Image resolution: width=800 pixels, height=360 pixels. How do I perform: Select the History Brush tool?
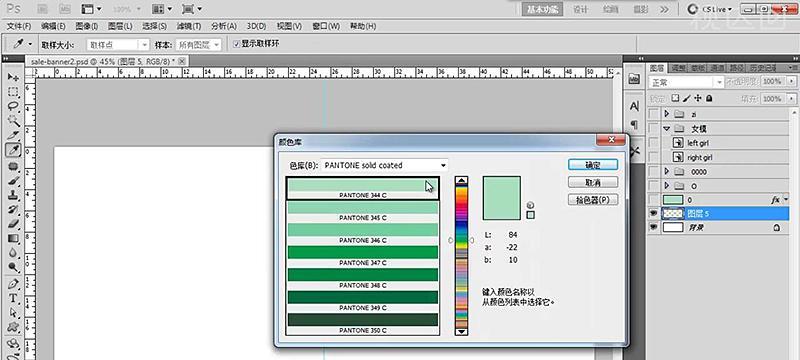[x=13, y=210]
